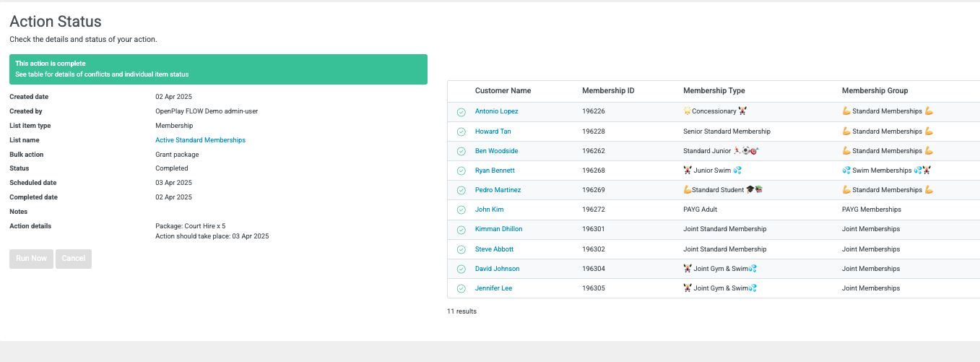The image size is (980, 362).
Task: Click membership ID 196268
Action: [x=594, y=171]
